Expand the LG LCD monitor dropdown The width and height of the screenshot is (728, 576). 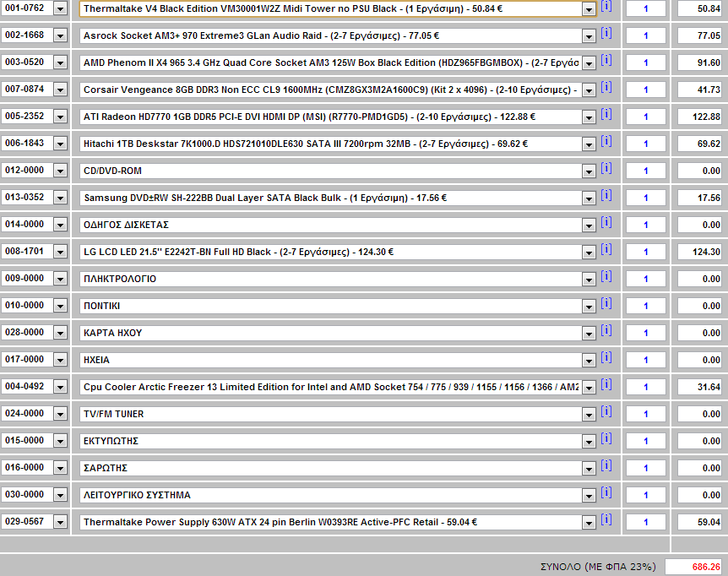589,253
